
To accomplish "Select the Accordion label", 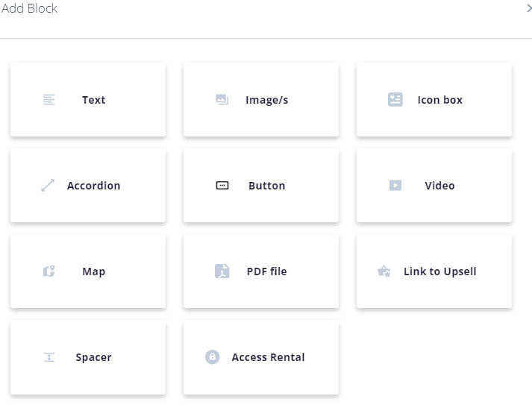I will [x=94, y=186].
